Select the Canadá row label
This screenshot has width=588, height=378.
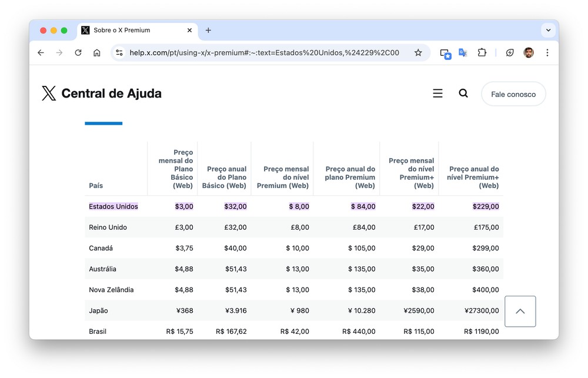pos(101,248)
